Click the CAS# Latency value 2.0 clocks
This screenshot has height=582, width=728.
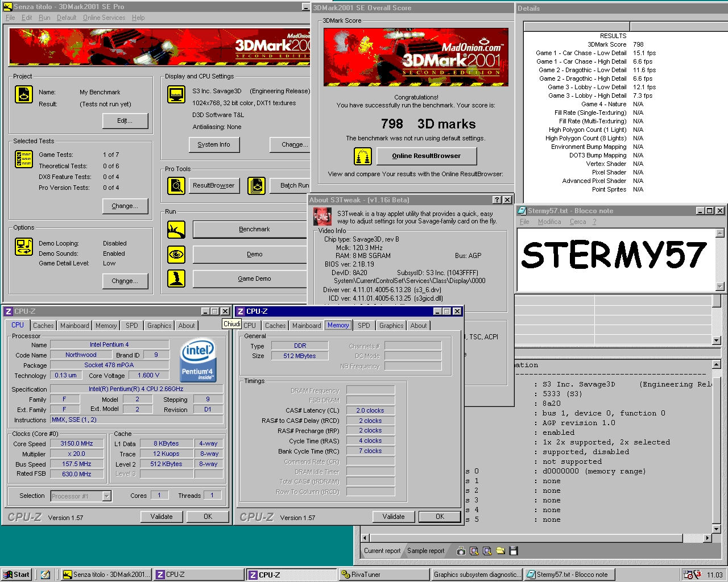coord(370,410)
